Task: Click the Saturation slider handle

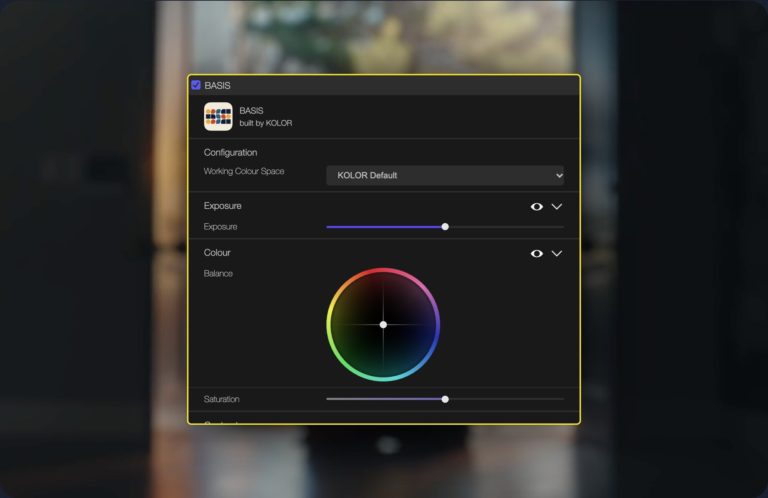Action: [x=445, y=399]
